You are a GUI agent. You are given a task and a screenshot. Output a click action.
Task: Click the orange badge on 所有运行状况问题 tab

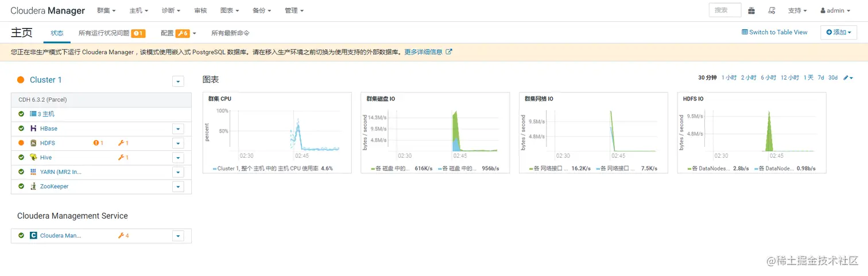[138, 33]
